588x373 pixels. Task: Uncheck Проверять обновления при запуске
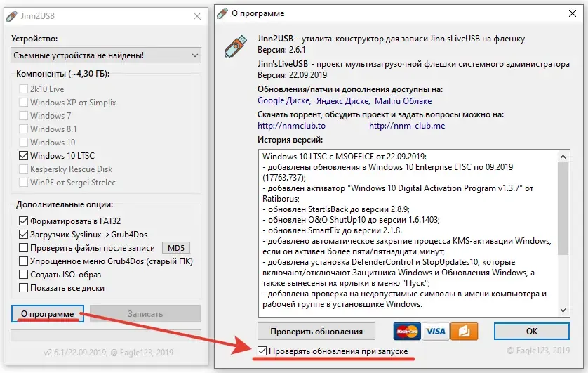pos(262,351)
